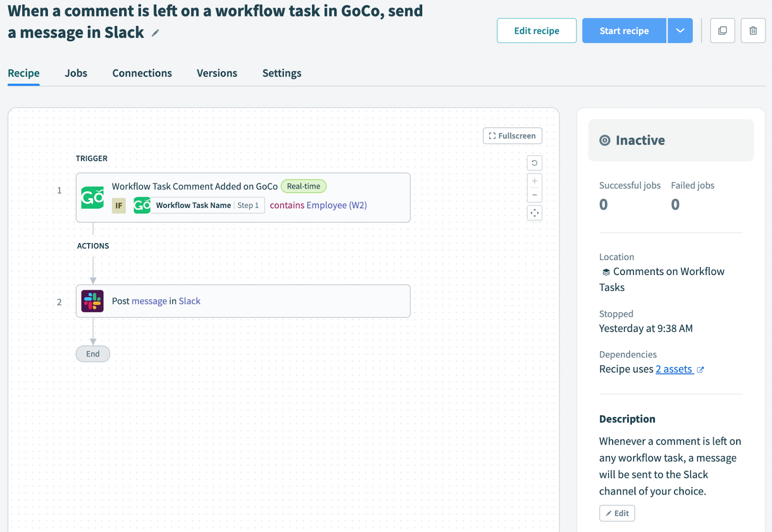Open the Jobs tab

[x=76, y=73]
